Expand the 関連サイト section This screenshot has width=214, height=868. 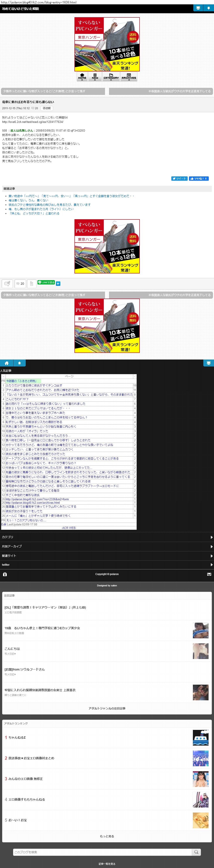tap(107, 556)
